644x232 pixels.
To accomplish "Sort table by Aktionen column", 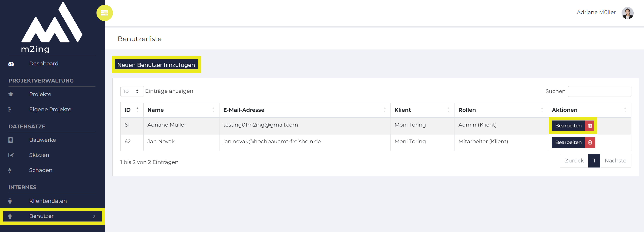I will click(589, 110).
